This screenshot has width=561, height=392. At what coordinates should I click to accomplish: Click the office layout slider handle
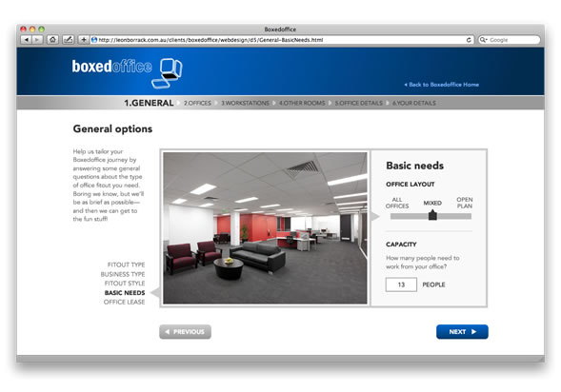pyautogui.click(x=432, y=215)
